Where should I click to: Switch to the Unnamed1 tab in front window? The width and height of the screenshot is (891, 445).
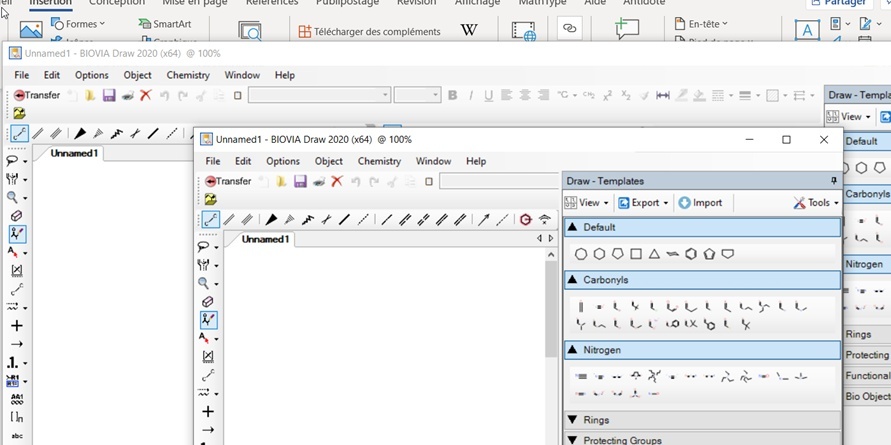click(265, 239)
